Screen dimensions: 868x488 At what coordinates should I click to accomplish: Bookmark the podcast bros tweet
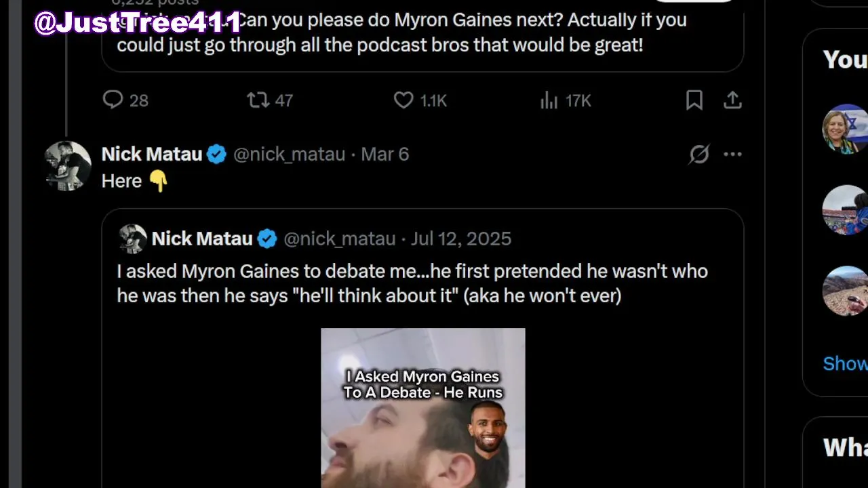tap(694, 100)
